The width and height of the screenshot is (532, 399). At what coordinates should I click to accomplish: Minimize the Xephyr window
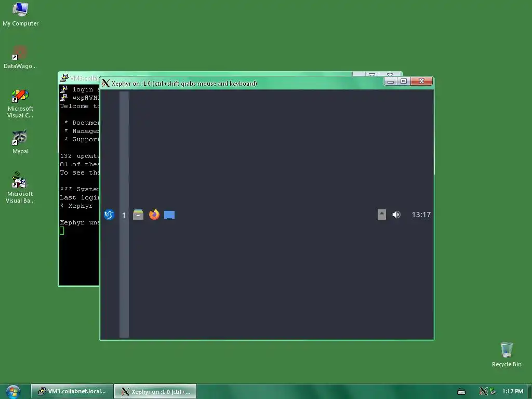coord(391,81)
